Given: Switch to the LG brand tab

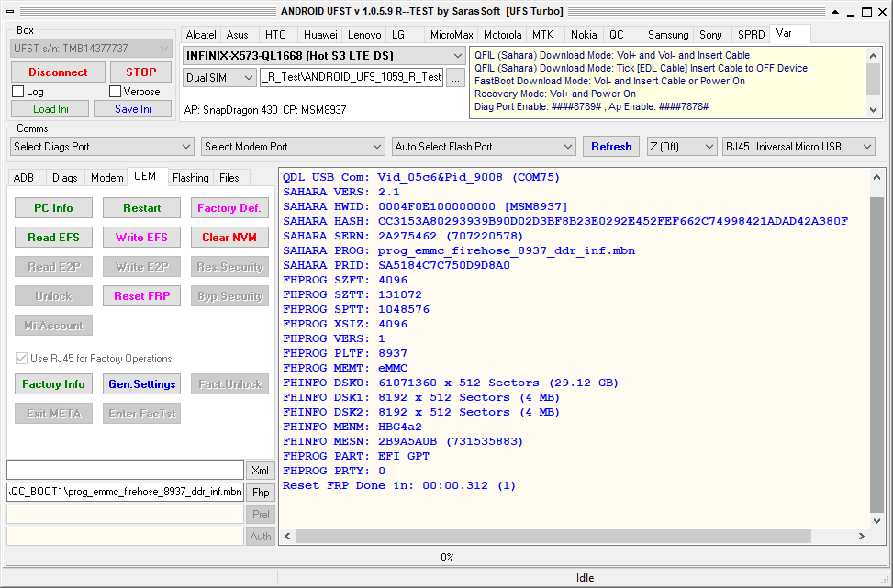Looking at the screenshot, I should (x=398, y=35).
